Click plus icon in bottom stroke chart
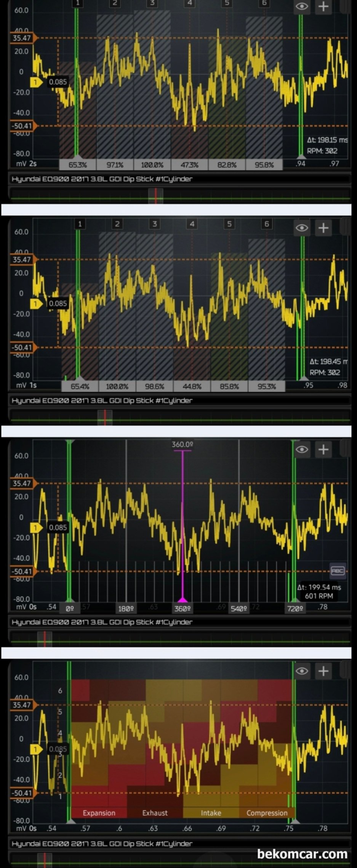 coord(323,671)
